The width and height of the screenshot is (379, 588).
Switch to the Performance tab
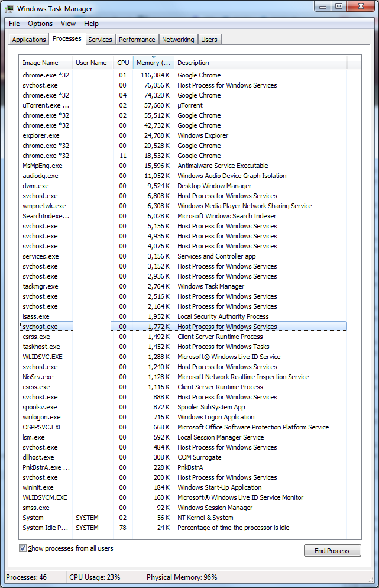[137, 40]
